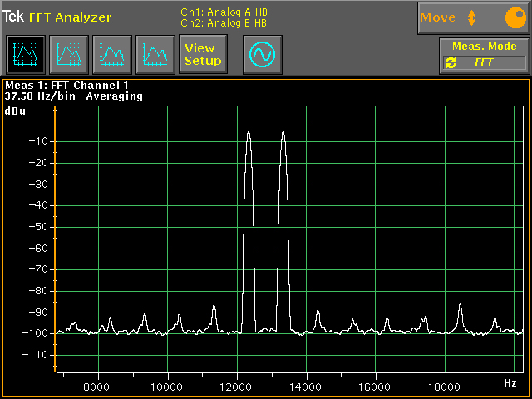Viewport: 532px width, 399px height.
Task: Click the Ch1: Analog A HB label
Action: (224, 12)
